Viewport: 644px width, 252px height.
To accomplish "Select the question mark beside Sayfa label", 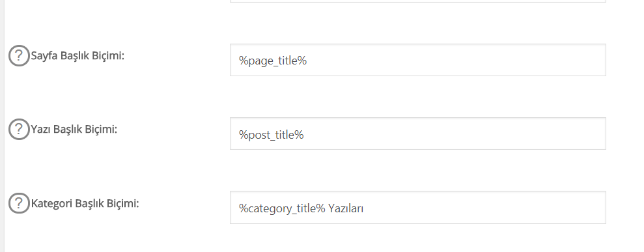I will [19, 56].
